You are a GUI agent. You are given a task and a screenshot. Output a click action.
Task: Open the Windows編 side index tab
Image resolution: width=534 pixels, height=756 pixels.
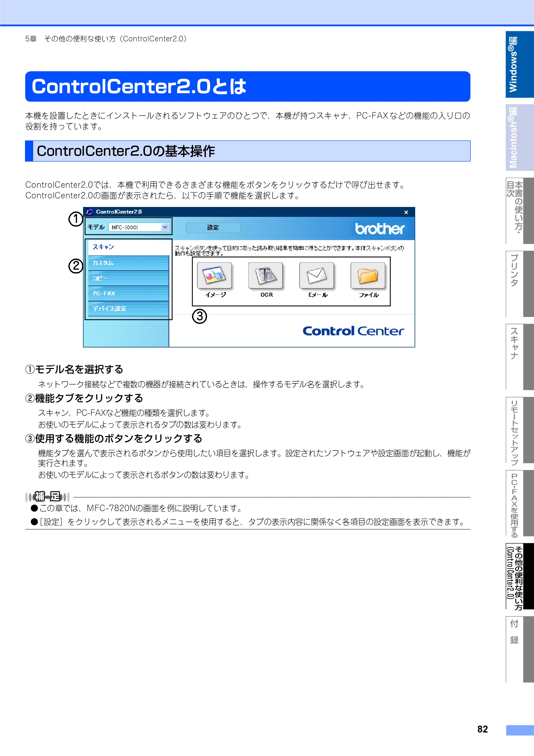click(520, 65)
